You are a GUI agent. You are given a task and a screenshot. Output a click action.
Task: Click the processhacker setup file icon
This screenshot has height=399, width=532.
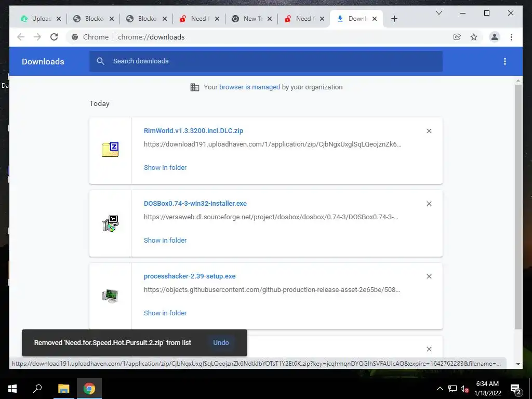tap(110, 296)
